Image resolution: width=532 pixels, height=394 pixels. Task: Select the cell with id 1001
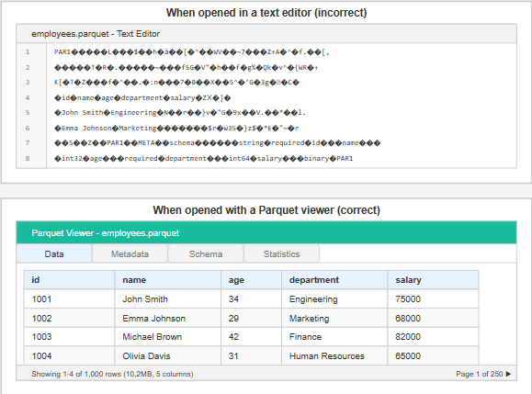pyautogui.click(x=69, y=298)
